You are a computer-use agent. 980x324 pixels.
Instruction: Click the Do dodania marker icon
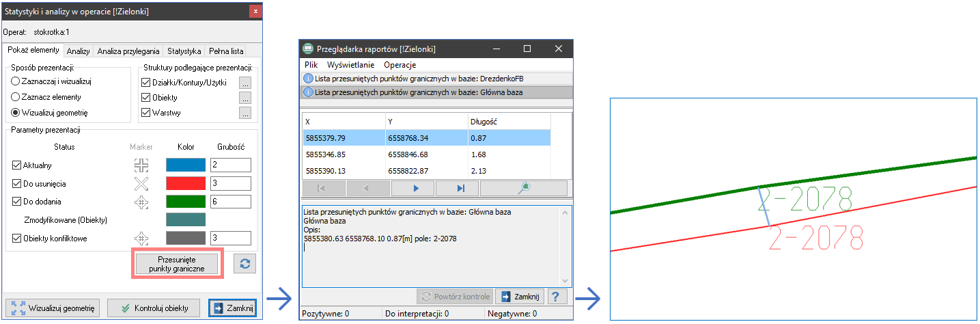coord(141,202)
